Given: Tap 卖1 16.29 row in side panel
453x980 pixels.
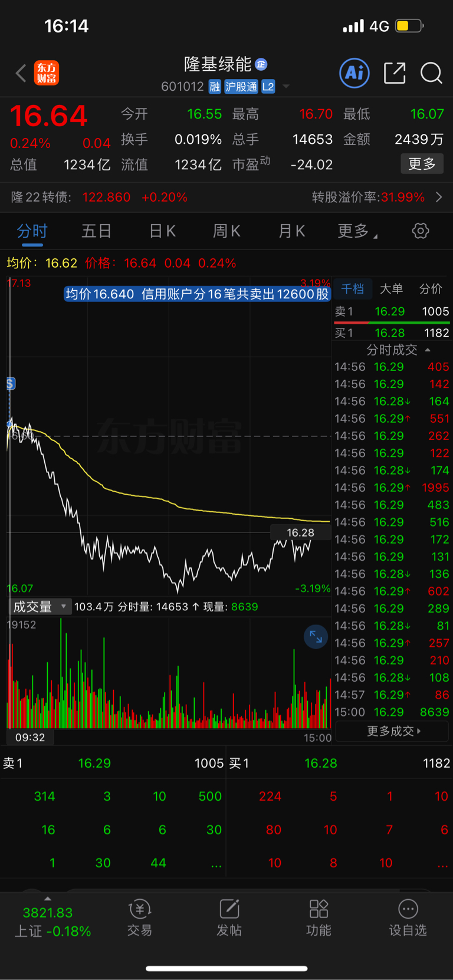Looking at the screenshot, I should [392, 311].
